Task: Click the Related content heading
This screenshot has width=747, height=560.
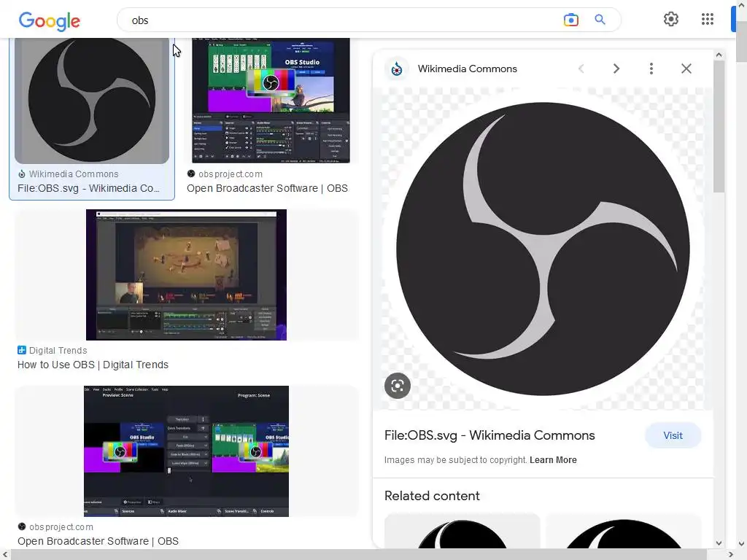Action: 432,496
